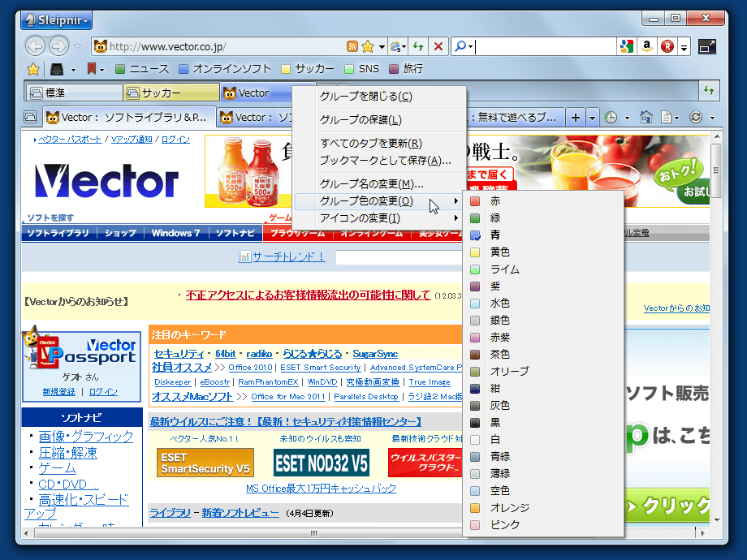The width and height of the screenshot is (747, 560).
Task: Click the circular sync icon in tab bar
Action: click(x=696, y=117)
